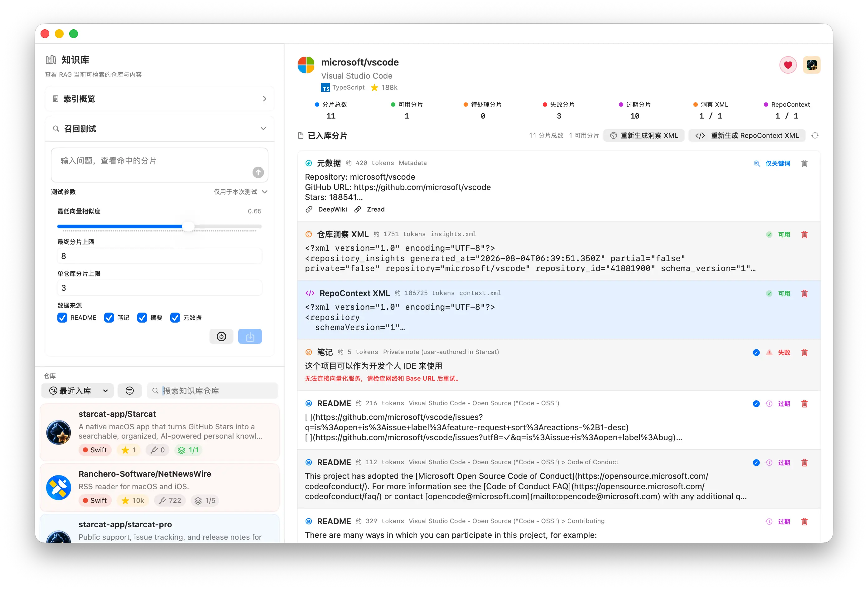Collapse the 召回测试 section
This screenshot has height=589, width=868.
point(160,129)
